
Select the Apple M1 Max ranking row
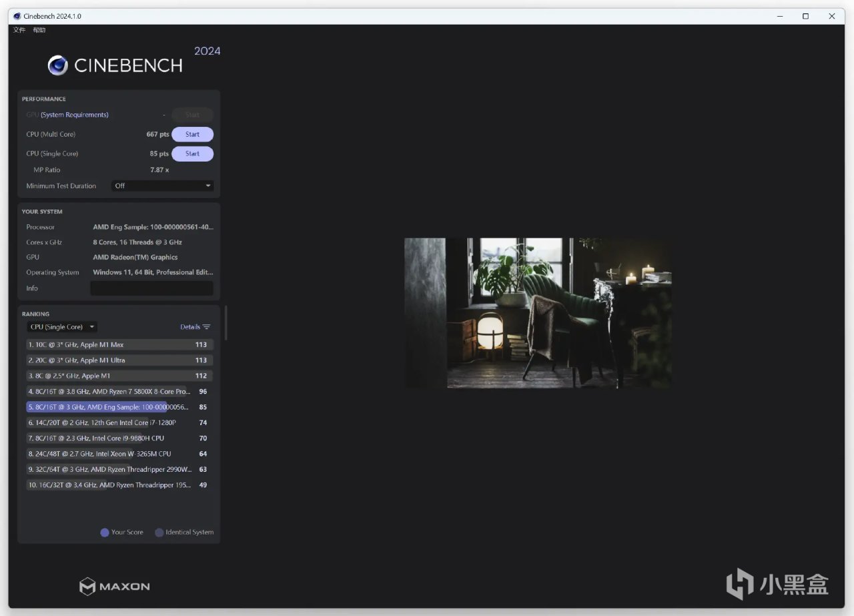tap(119, 345)
